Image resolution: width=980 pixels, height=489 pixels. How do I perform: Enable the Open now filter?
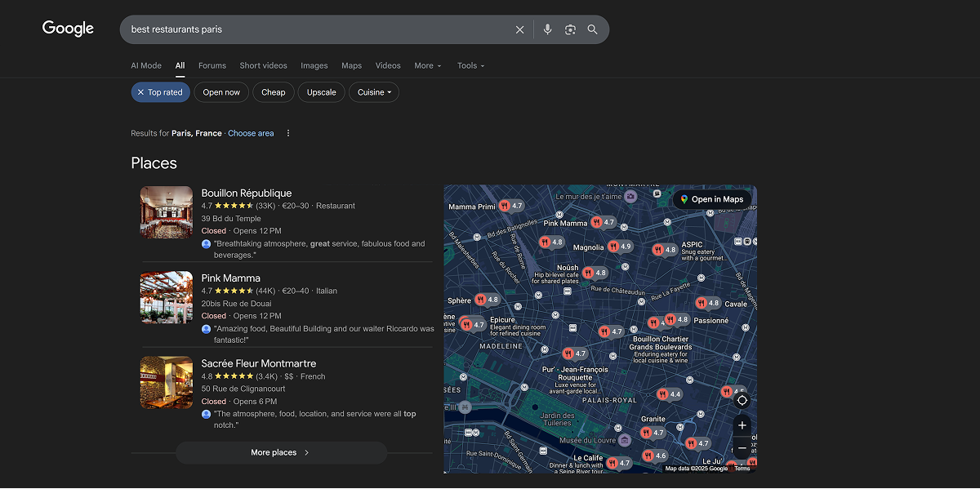tap(221, 91)
